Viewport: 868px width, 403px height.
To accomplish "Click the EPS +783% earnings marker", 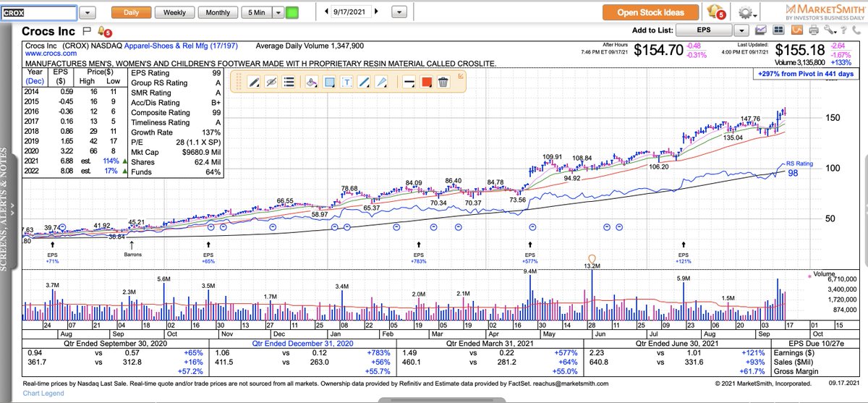I will pos(417,253).
